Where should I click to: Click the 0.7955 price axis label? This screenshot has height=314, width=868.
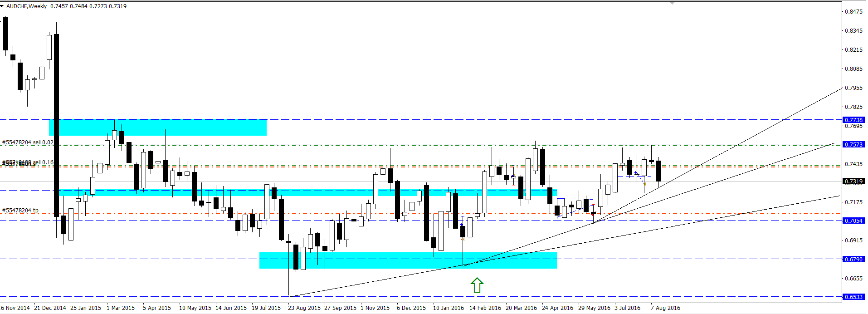[x=853, y=88]
